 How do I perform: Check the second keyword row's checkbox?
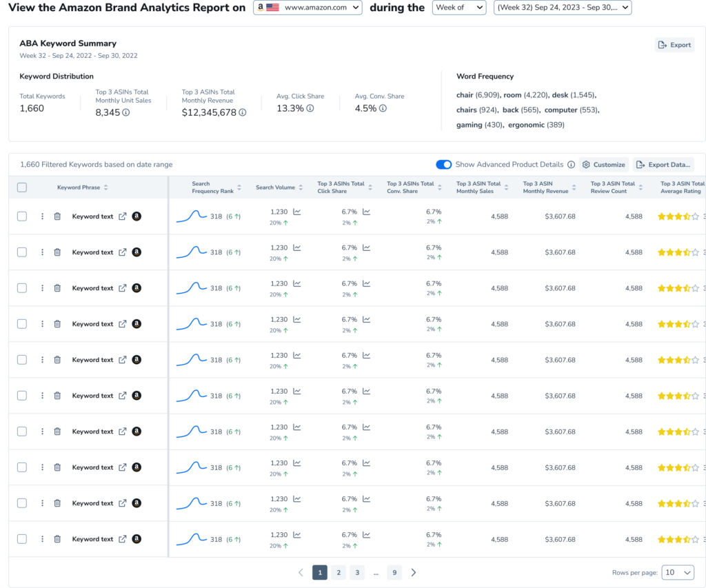[22, 252]
